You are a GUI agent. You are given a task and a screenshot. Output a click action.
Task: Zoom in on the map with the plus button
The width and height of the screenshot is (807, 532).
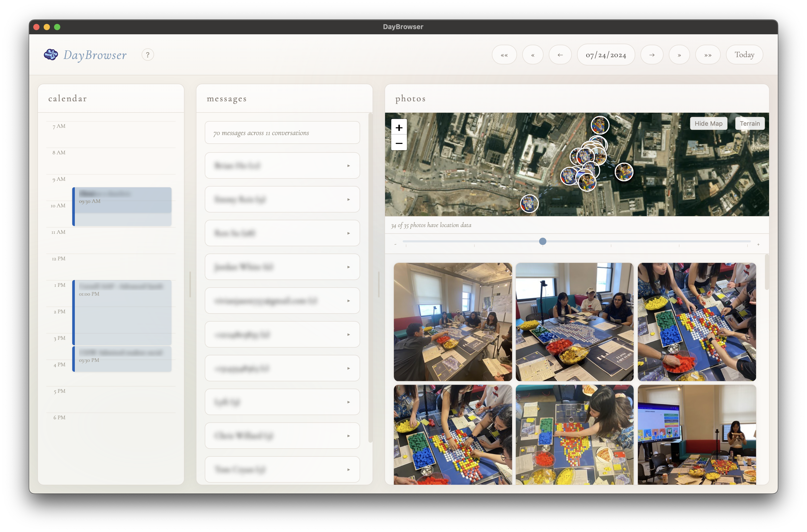click(x=399, y=128)
